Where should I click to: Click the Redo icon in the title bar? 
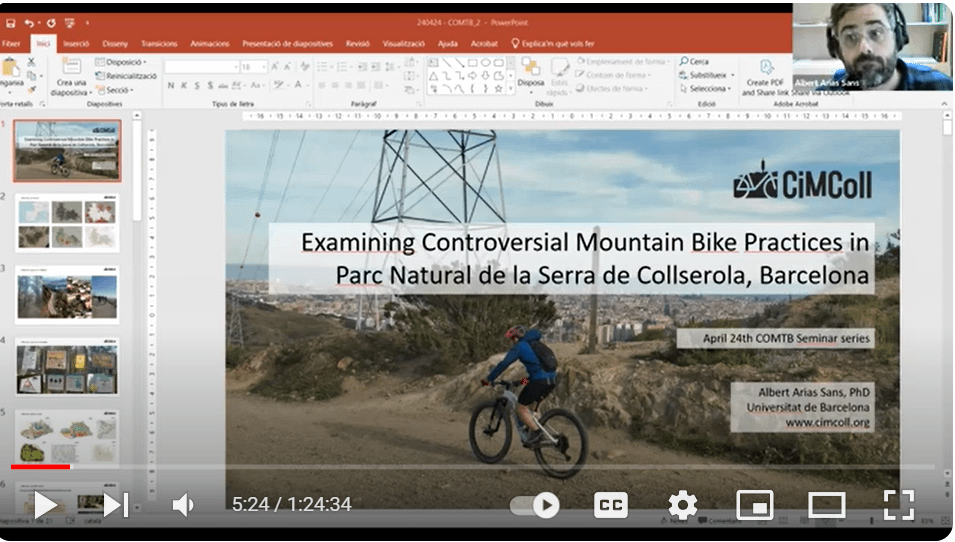tap(51, 23)
